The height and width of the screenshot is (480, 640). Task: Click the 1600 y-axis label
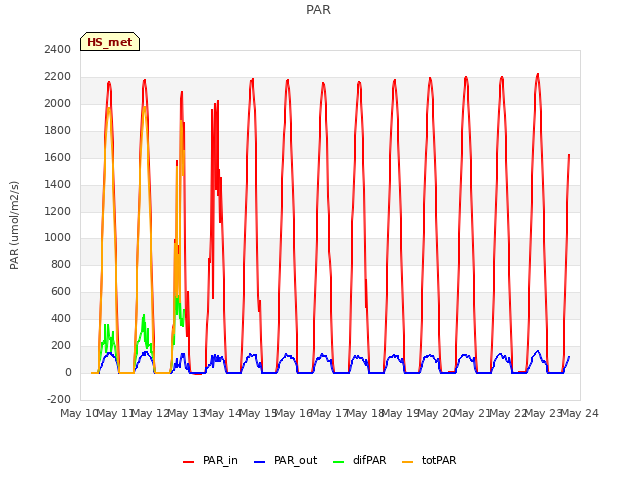[x=58, y=158]
